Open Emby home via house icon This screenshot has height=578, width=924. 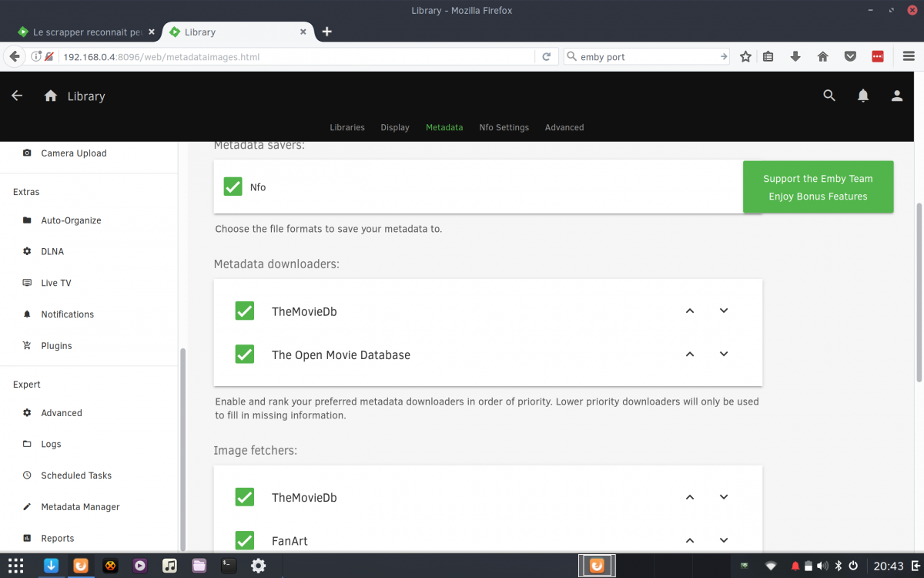(x=51, y=96)
